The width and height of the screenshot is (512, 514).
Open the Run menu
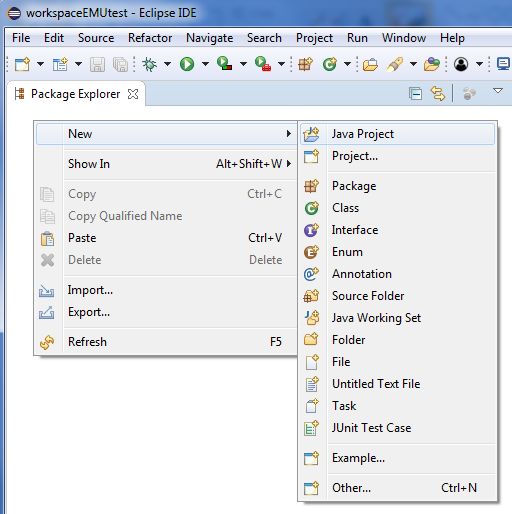(357, 38)
